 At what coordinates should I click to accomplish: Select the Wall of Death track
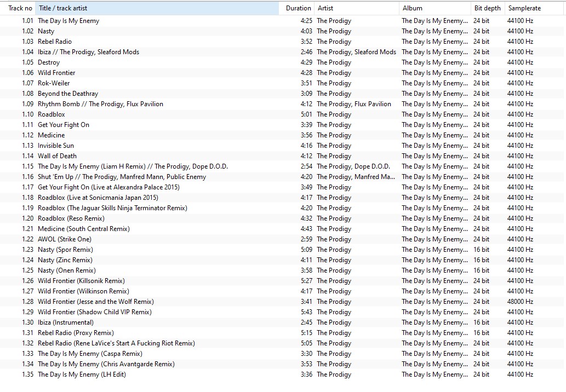57,156
